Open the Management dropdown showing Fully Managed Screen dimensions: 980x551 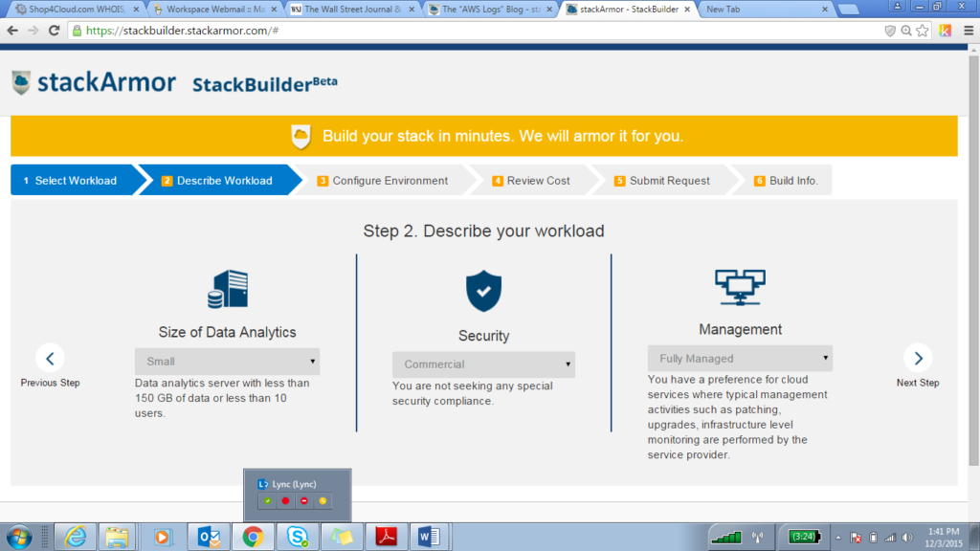click(x=740, y=358)
